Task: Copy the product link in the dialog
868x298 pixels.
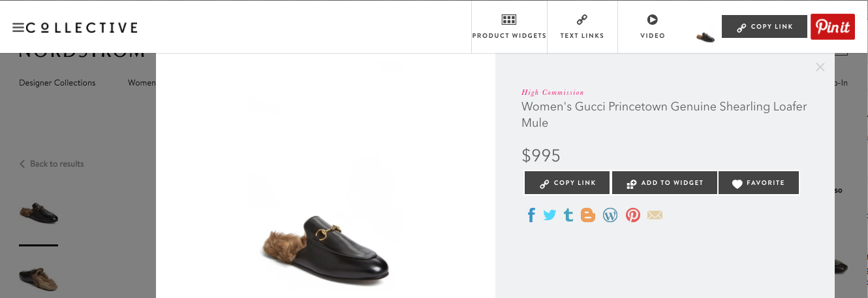Action: [567, 183]
